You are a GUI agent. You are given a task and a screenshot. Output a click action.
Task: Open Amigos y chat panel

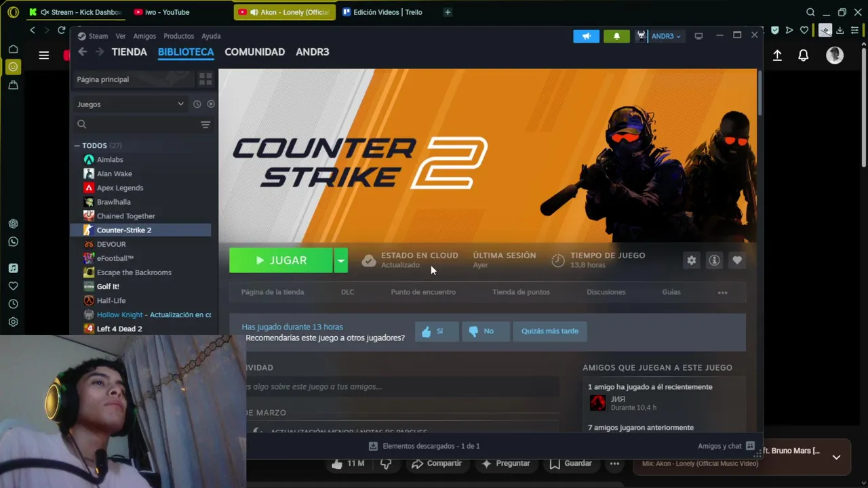click(726, 446)
